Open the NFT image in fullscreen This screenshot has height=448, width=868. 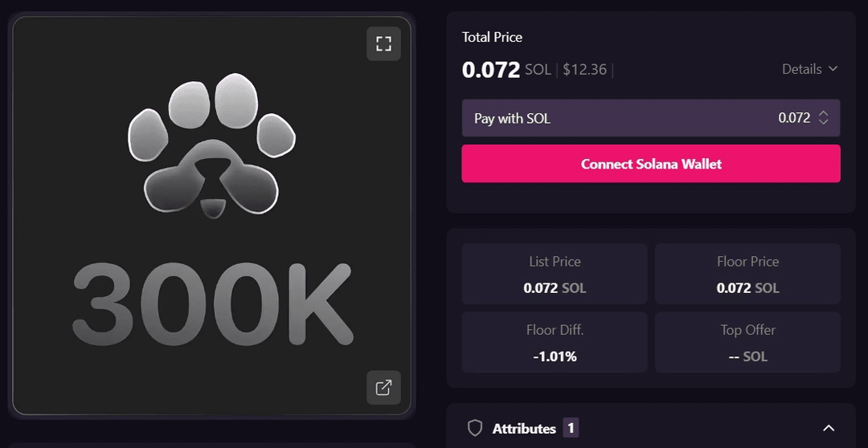tap(383, 43)
